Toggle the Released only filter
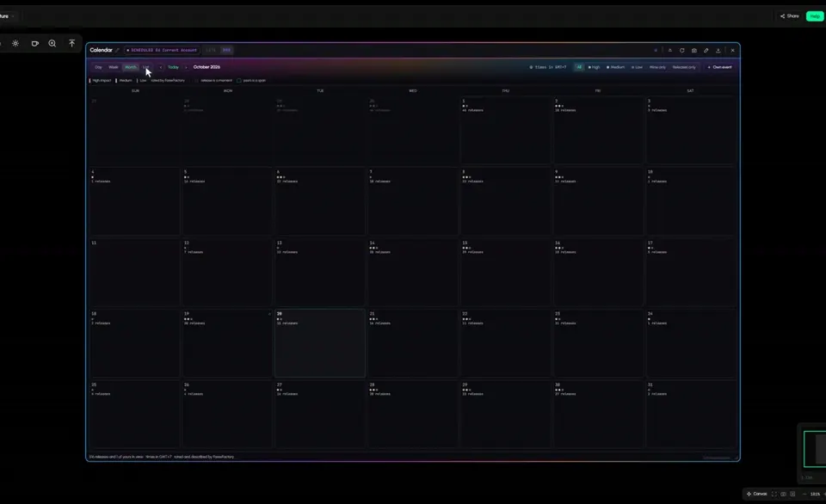 click(684, 67)
